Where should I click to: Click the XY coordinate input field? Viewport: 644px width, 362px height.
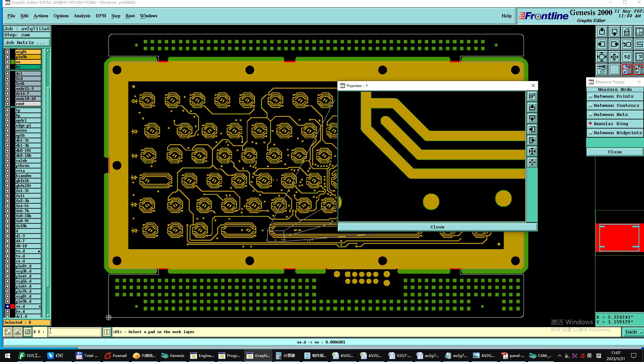[x=75, y=332]
